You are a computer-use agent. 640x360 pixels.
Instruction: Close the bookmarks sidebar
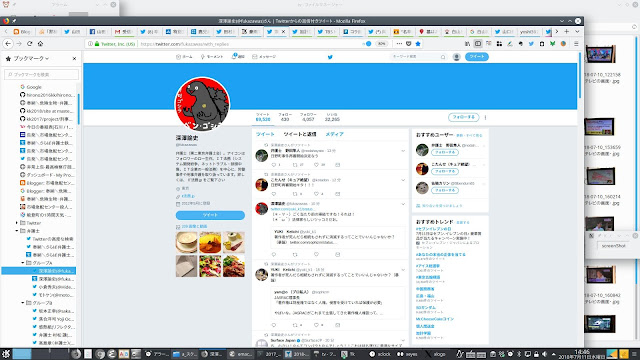[74, 59]
